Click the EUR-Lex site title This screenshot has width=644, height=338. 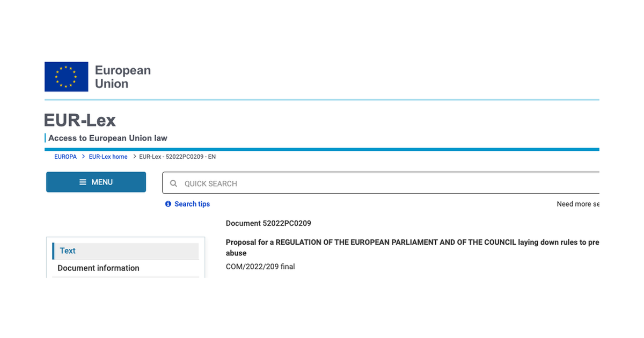click(80, 120)
